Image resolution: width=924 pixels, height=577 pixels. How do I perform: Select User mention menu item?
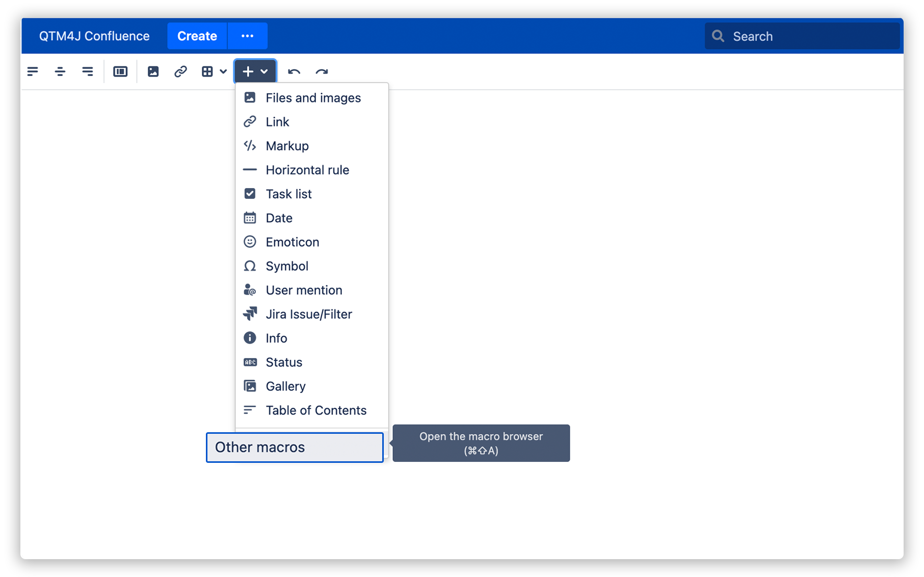point(312,290)
